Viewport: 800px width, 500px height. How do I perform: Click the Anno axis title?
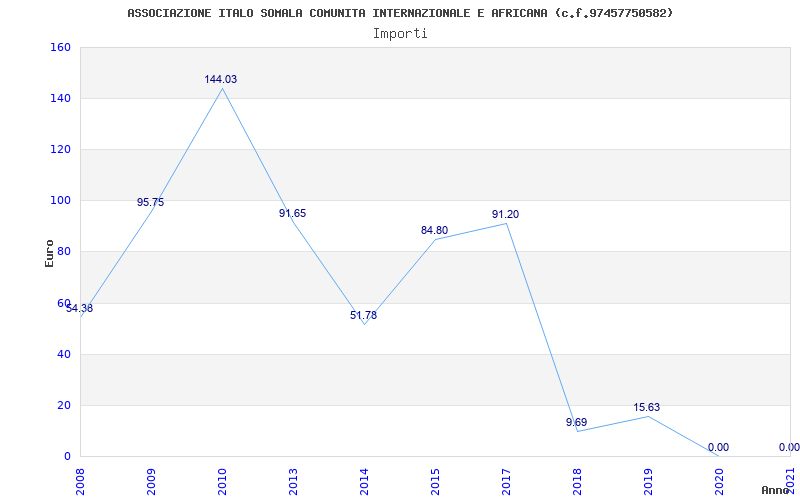pos(775,490)
